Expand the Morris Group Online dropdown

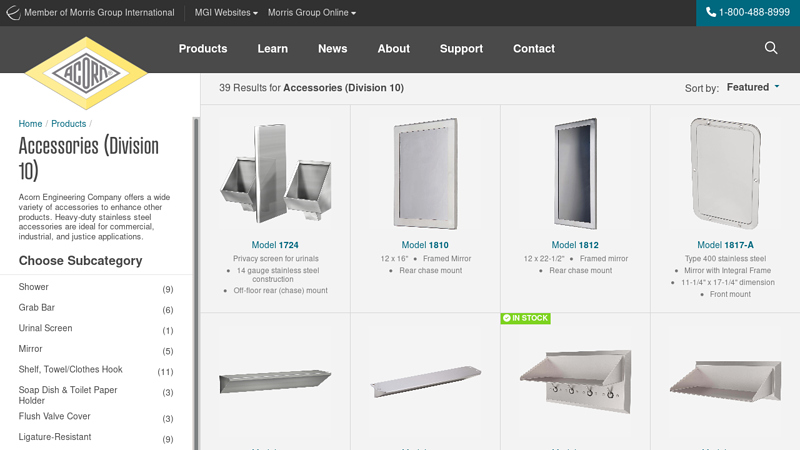[x=312, y=12]
